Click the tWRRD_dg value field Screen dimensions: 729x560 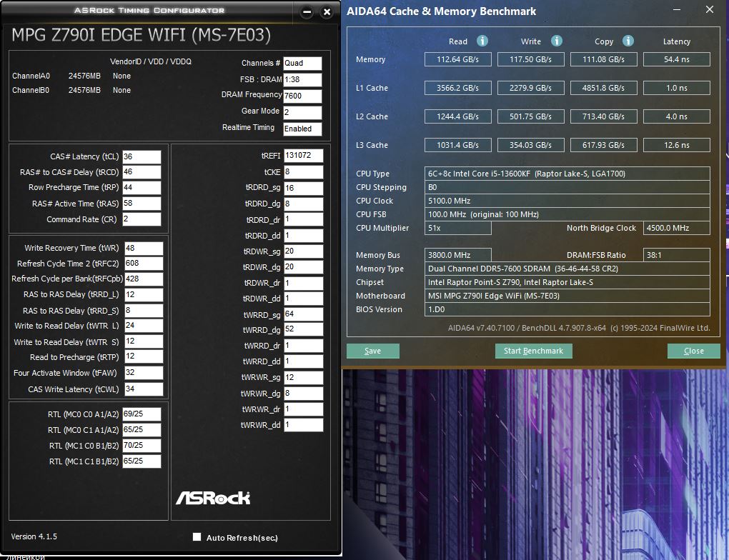[304, 329]
